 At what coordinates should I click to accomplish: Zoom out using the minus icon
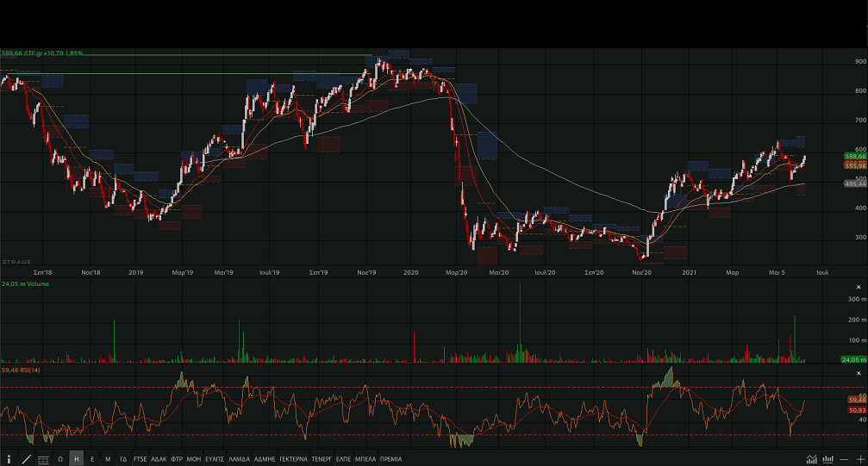[844, 458]
